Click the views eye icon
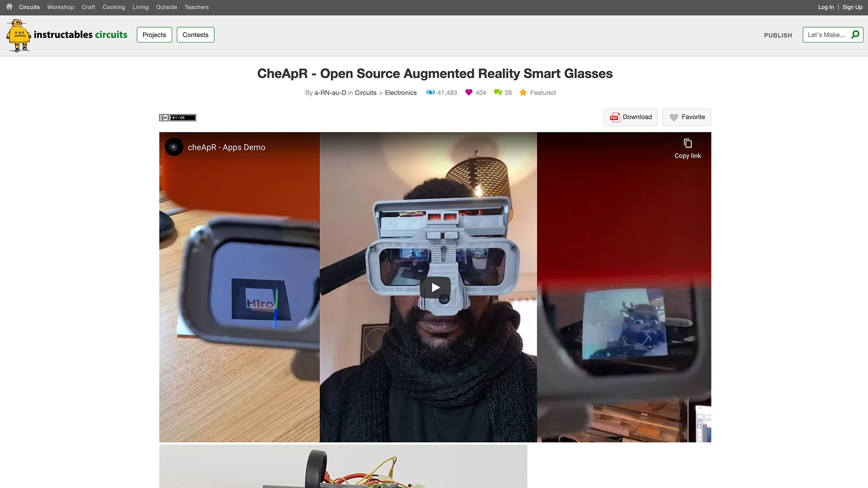 click(x=430, y=93)
